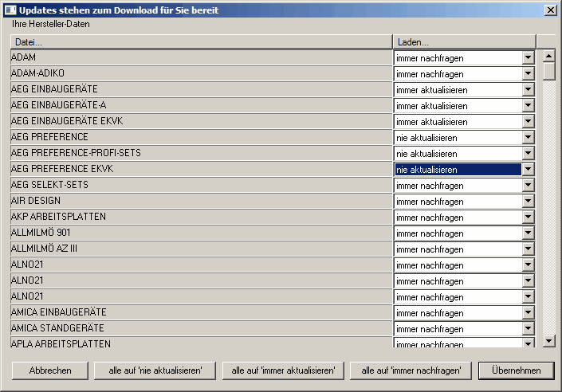The image size is (562, 392).
Task: Expand the ADAM-ADIKO load option dropdown
Action: 528,73
